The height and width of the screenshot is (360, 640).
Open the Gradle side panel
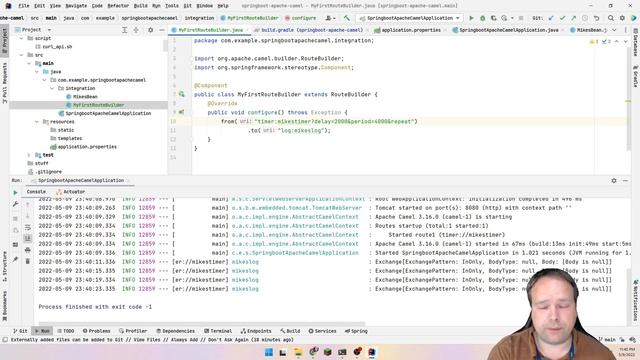636,76
